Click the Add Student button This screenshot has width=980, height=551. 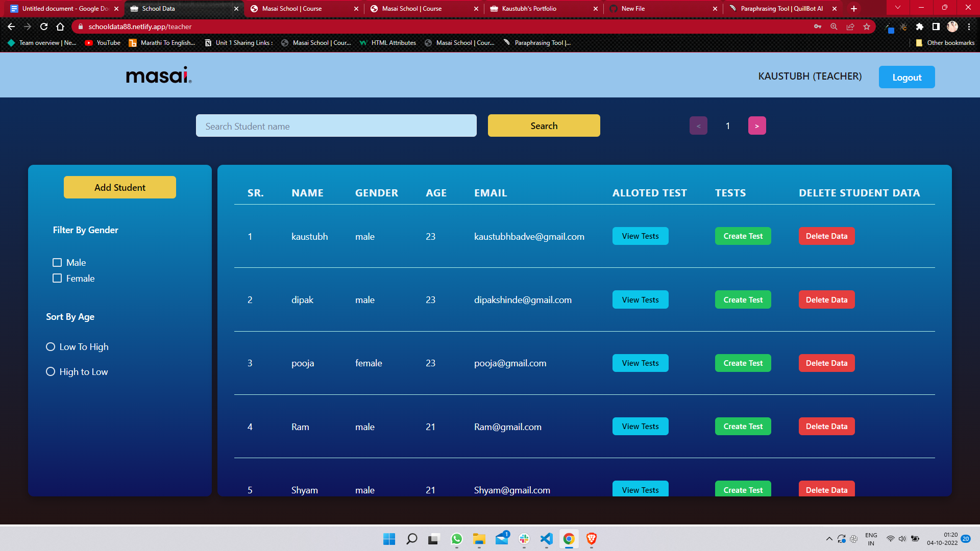point(119,187)
